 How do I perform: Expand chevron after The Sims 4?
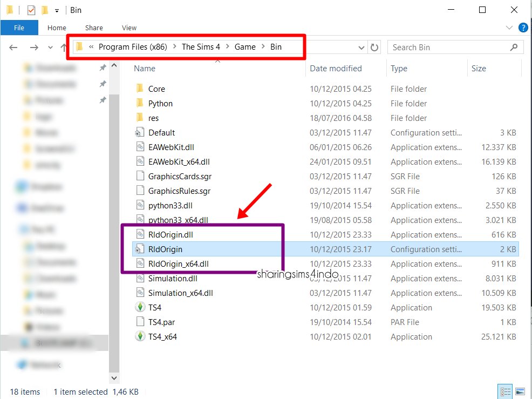click(x=227, y=46)
